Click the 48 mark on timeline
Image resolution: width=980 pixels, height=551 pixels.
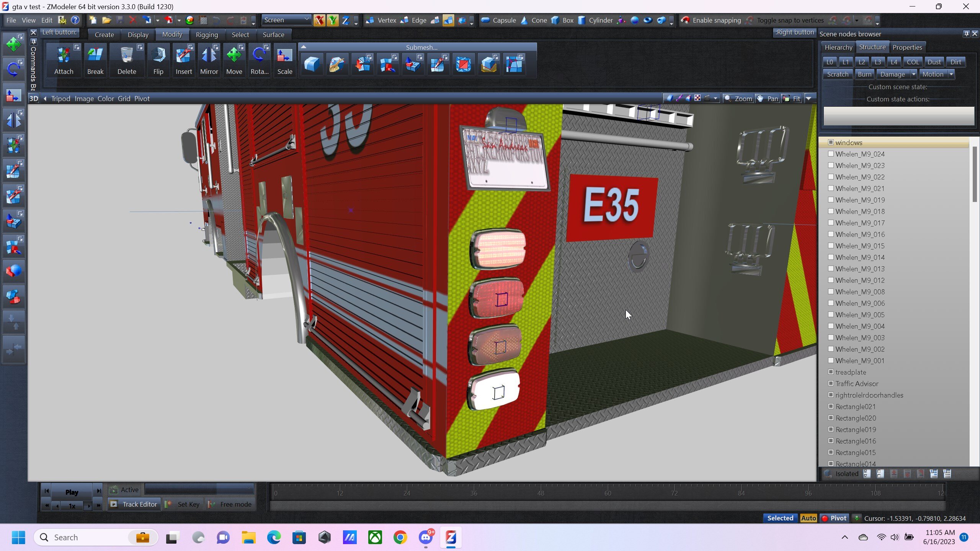coord(541,493)
